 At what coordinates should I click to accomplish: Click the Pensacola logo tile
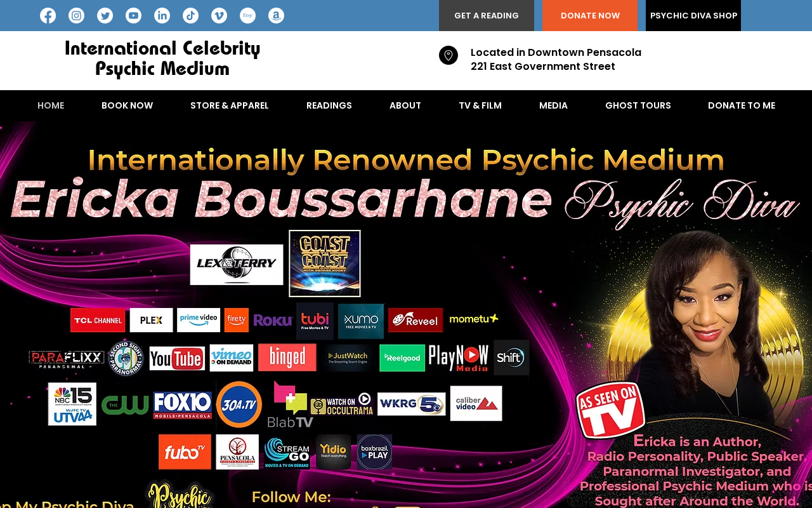(x=237, y=452)
